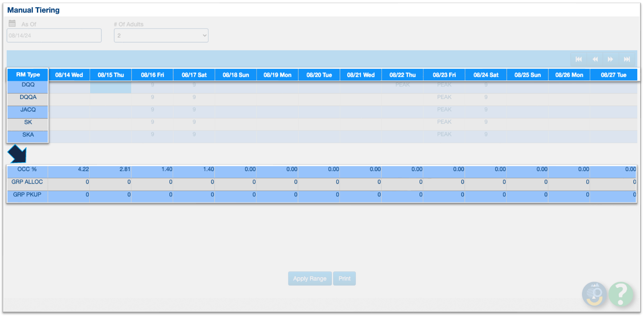The image size is (644, 316).
Task: Jump to first date range page
Action: click(579, 59)
